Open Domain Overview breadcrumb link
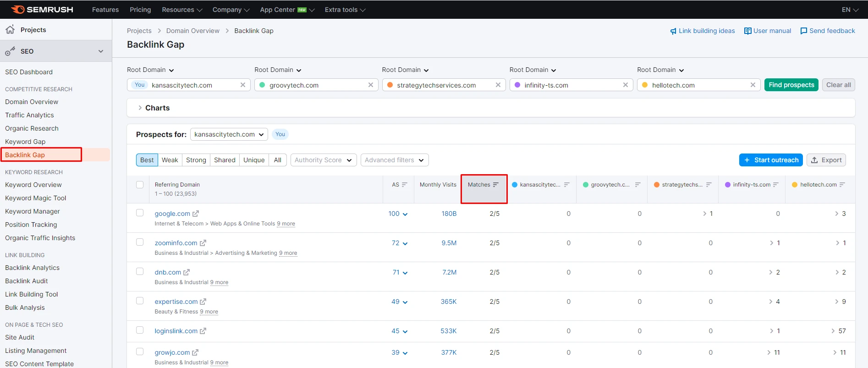868x368 pixels. (x=193, y=31)
